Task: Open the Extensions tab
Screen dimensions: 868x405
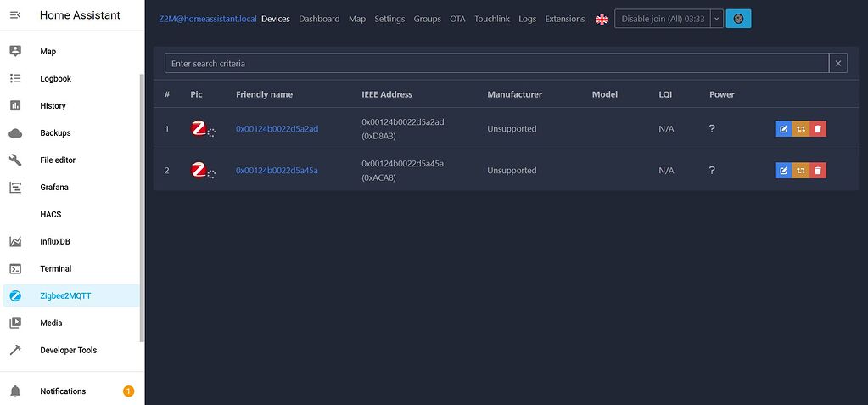Action: 564,19
